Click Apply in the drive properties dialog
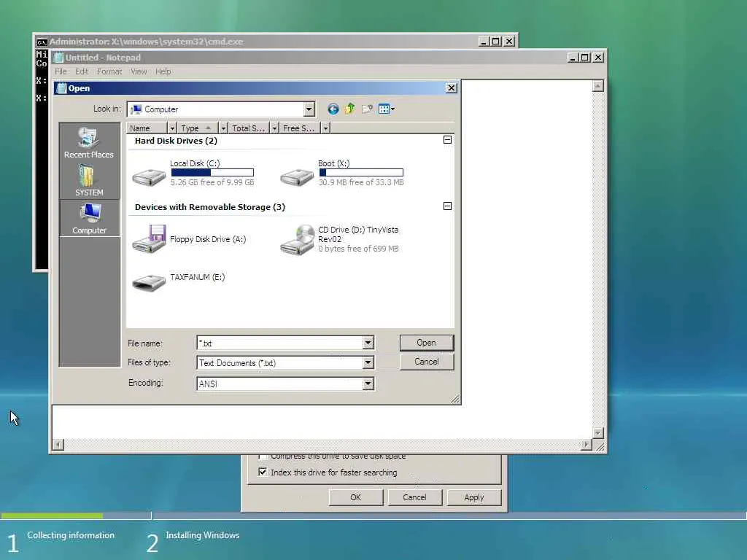The width and height of the screenshot is (747, 560). 474,497
